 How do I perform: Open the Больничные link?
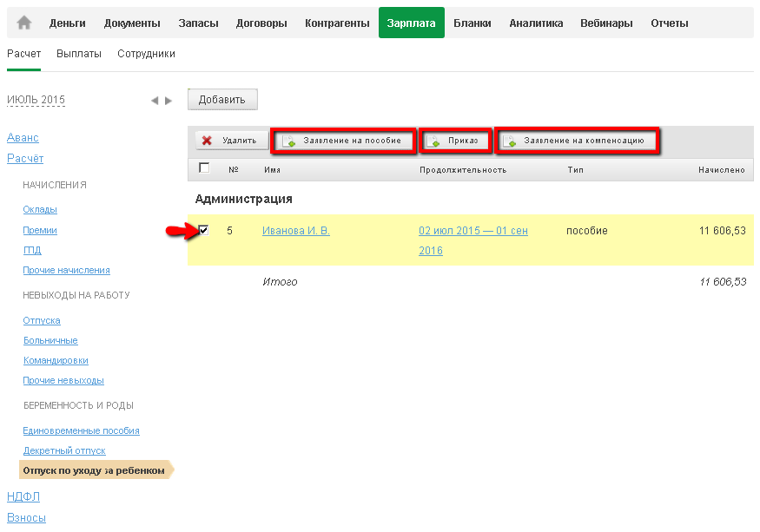(50, 340)
